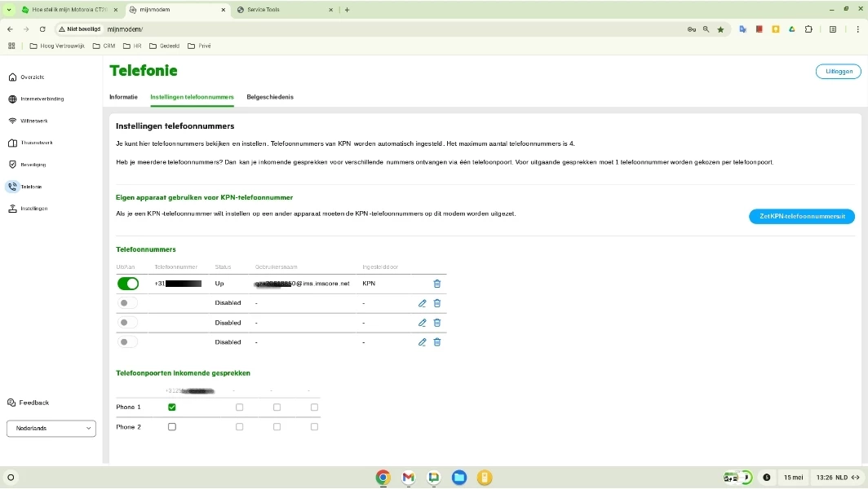Delete the first Disabled phone number row
Screen dimensions: 868x489
[436, 303]
